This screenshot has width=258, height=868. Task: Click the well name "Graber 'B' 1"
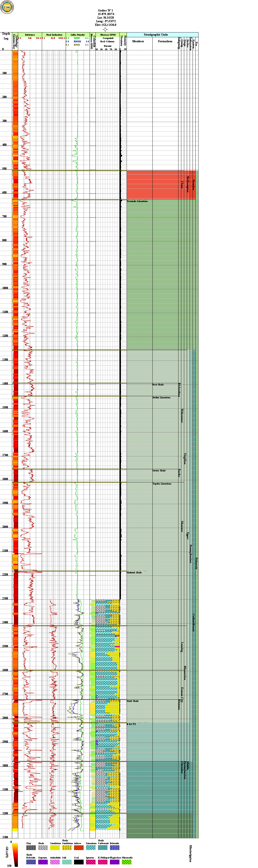pos(106,11)
